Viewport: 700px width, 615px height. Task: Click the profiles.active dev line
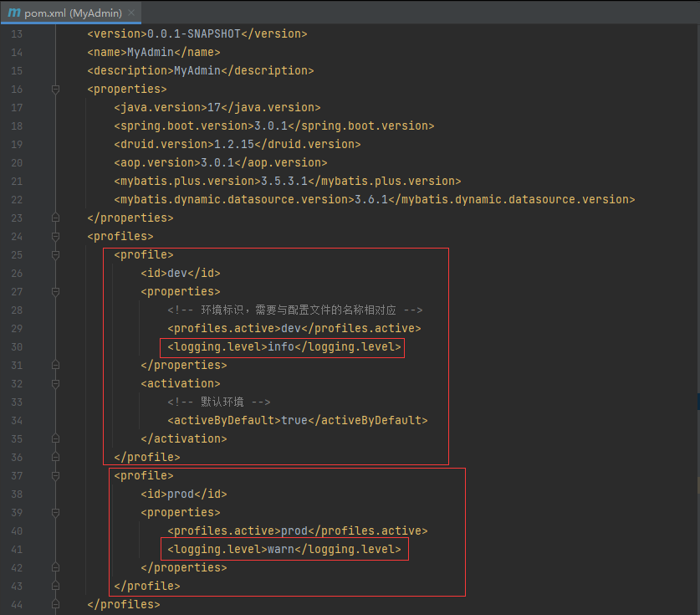click(294, 328)
